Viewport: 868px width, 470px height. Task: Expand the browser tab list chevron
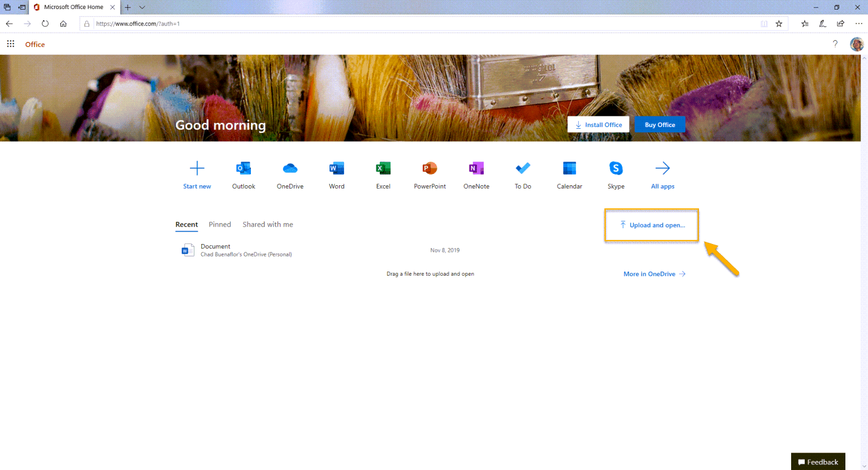(x=141, y=7)
